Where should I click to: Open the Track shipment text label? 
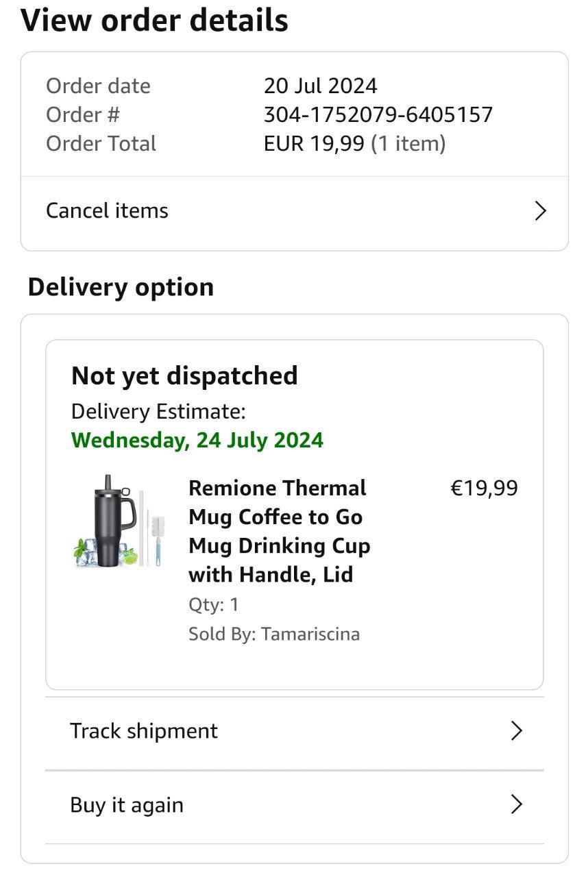[144, 731]
